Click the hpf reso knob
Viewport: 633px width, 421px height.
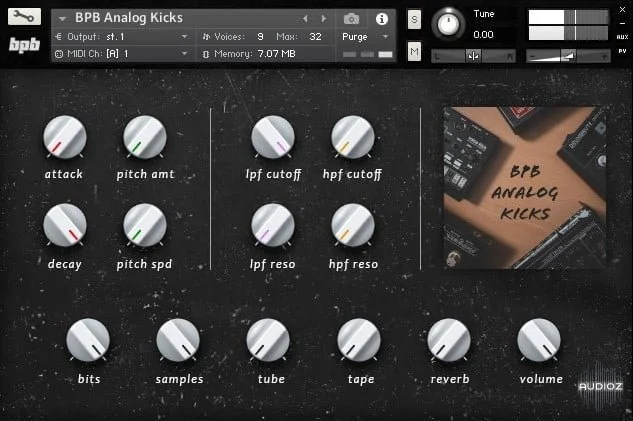[353, 225]
